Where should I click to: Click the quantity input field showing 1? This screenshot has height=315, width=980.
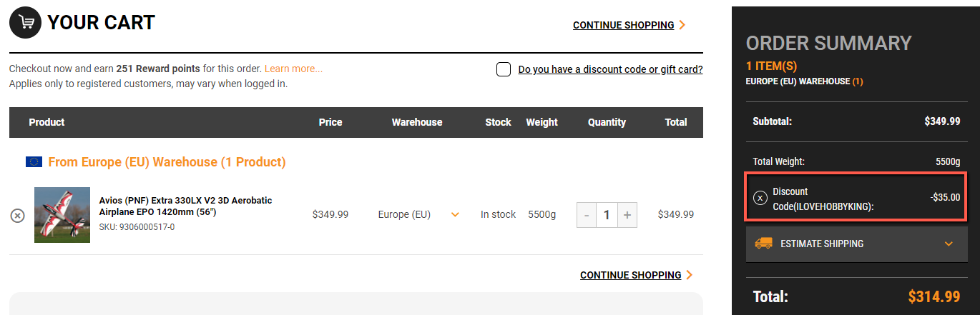[x=607, y=214]
